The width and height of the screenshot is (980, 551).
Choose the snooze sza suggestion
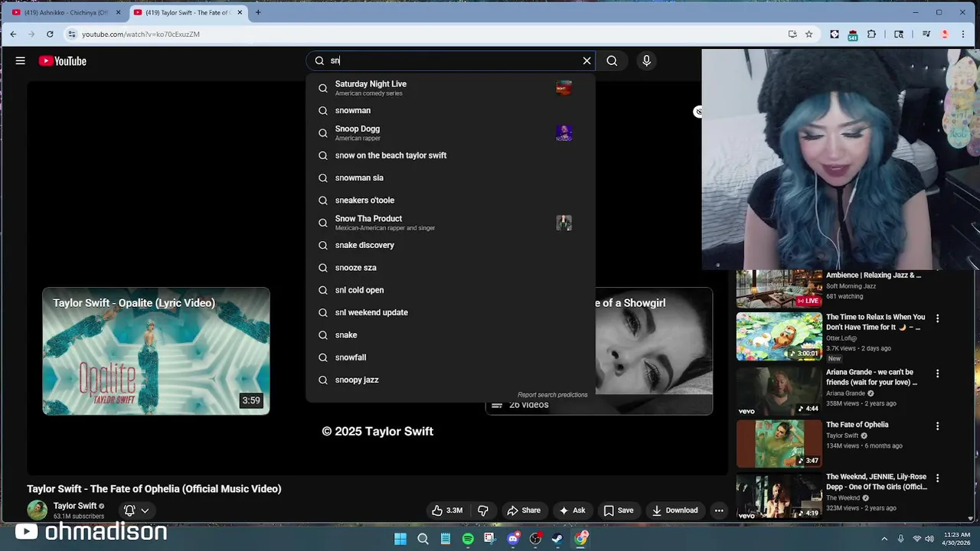[x=450, y=268]
